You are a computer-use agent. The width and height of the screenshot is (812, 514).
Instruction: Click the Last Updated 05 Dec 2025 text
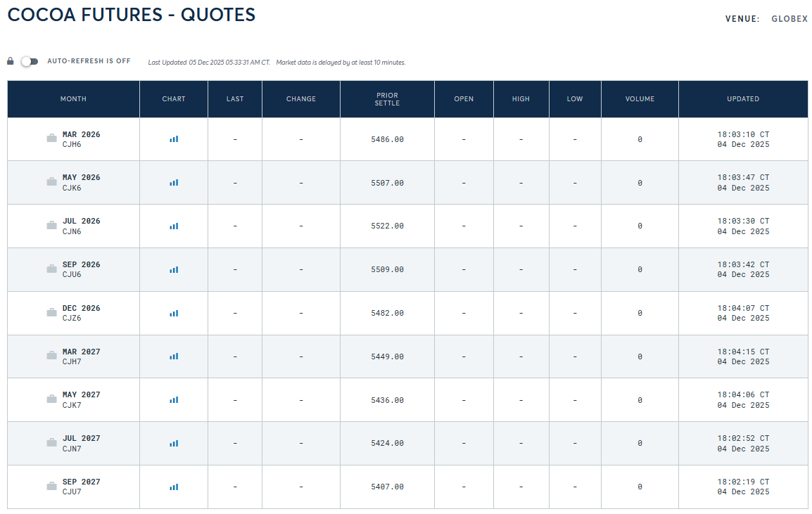209,62
